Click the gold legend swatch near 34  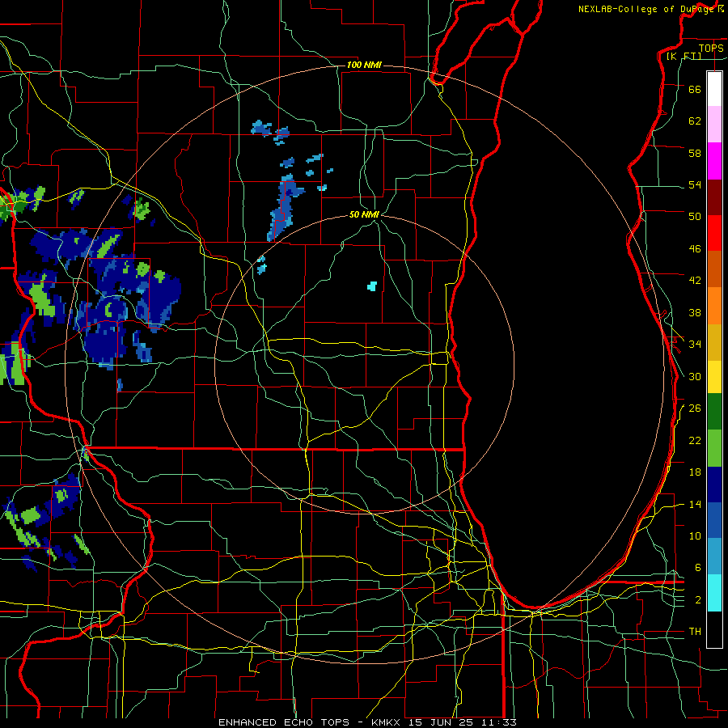click(x=714, y=342)
